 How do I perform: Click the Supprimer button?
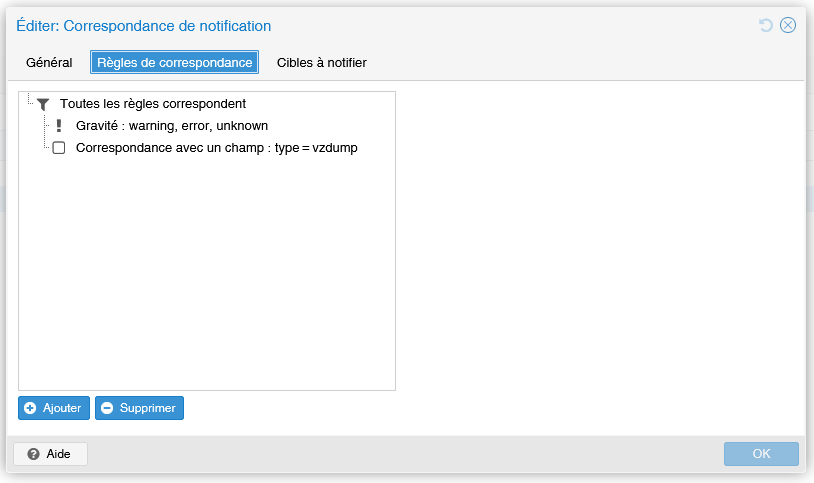[x=139, y=408]
